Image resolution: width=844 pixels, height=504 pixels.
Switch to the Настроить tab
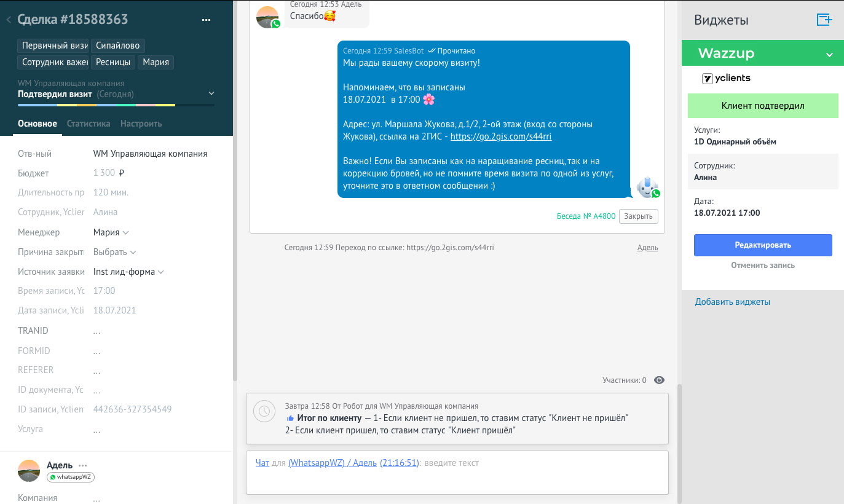pyautogui.click(x=141, y=124)
